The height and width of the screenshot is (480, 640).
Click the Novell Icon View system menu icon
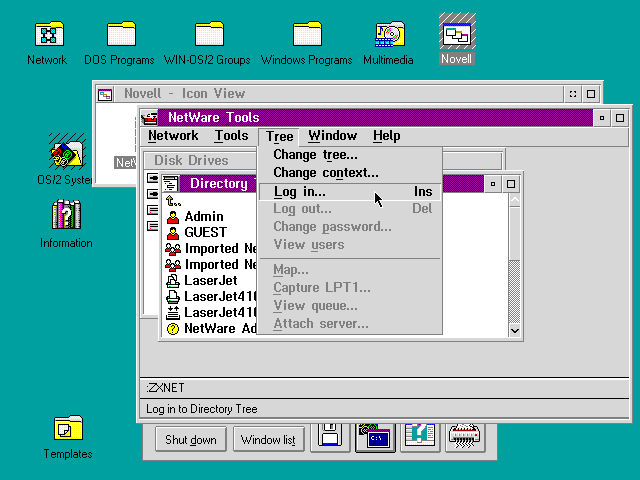[x=105, y=95]
